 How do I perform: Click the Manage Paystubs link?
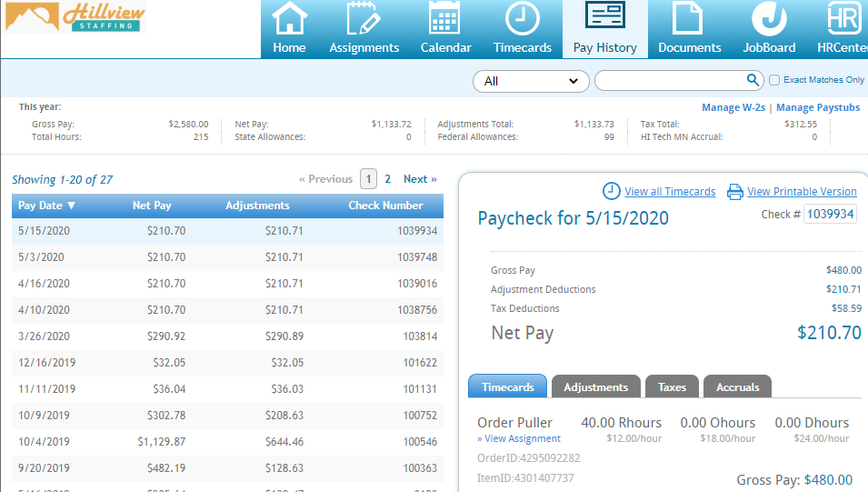pos(818,107)
